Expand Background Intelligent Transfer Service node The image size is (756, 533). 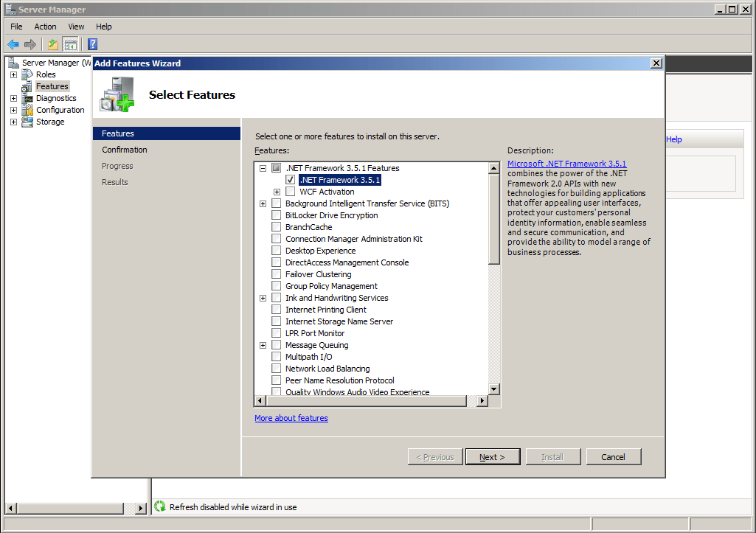[263, 203]
